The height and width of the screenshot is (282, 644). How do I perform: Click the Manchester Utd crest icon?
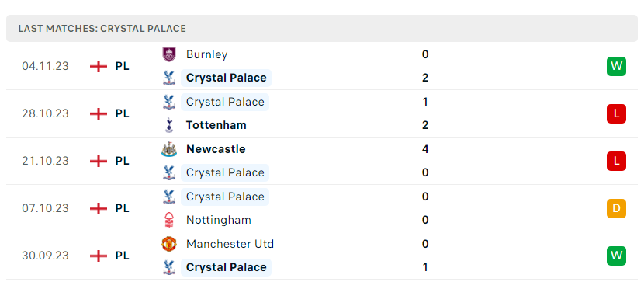169,244
